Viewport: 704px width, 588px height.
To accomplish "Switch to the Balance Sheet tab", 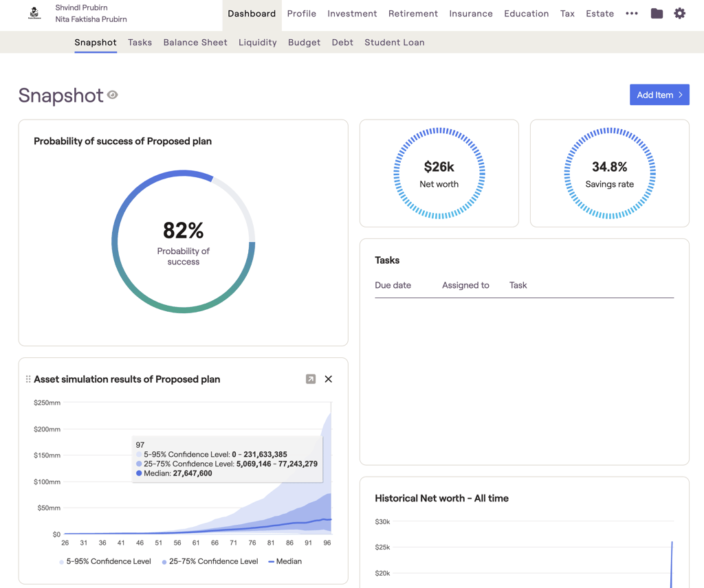I will click(195, 43).
